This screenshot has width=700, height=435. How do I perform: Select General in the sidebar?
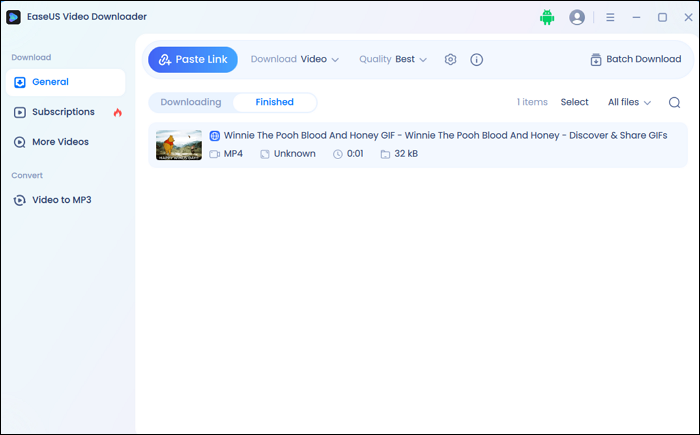(65, 82)
